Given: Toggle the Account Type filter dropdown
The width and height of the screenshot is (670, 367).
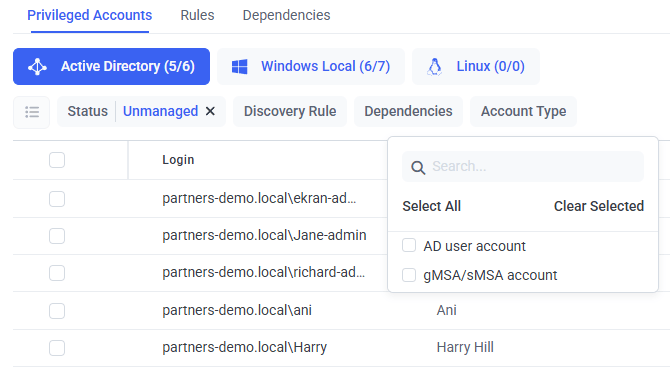Looking at the screenshot, I should click(523, 112).
